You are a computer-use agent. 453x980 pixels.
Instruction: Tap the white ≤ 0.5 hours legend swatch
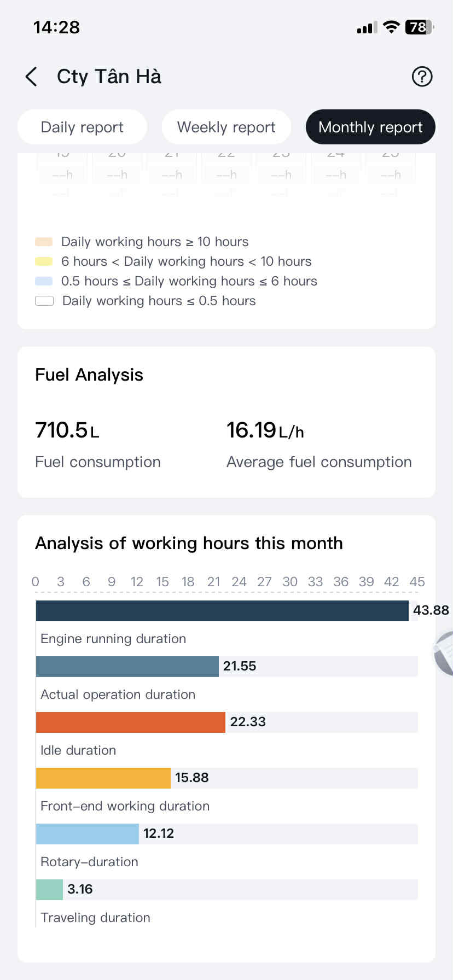click(44, 301)
